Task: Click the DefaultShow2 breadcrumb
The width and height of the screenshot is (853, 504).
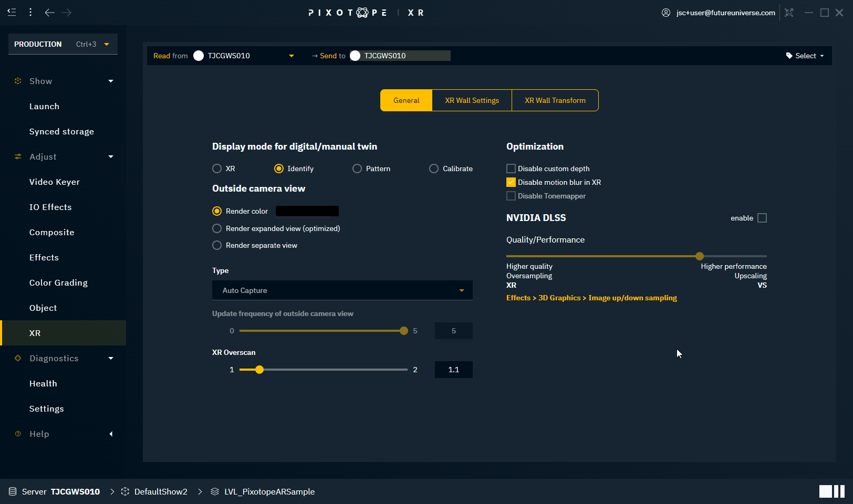Action: 161,491
